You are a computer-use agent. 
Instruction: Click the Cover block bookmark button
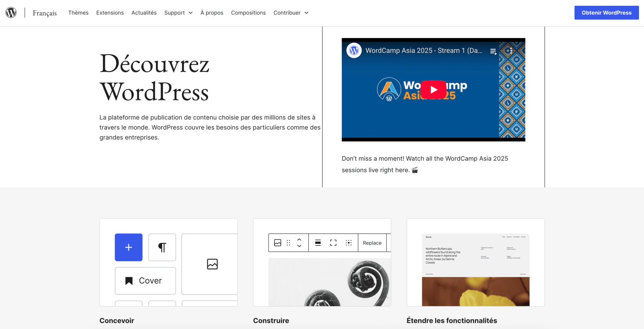pyautogui.click(x=145, y=281)
